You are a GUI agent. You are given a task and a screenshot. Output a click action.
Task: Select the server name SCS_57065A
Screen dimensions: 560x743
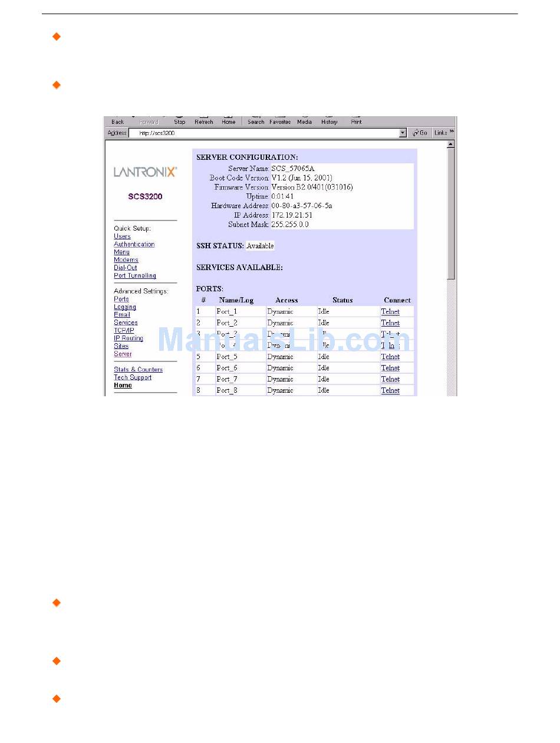(293, 169)
